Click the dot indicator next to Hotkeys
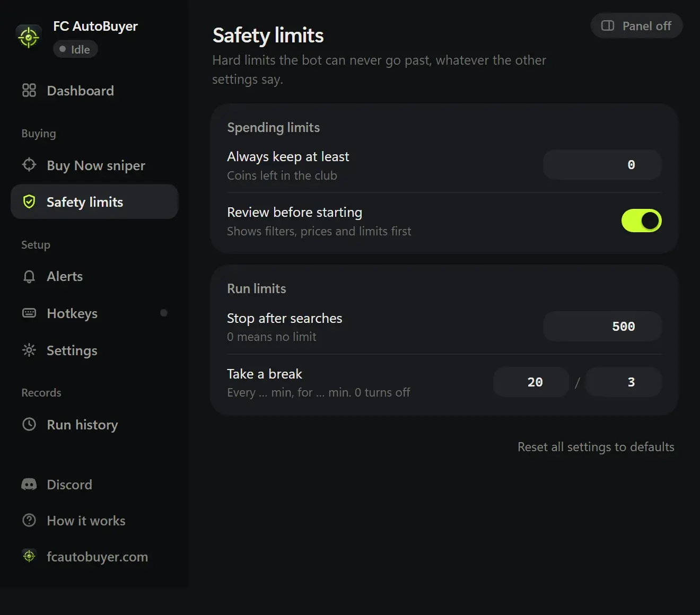The height and width of the screenshot is (615, 700). point(164,313)
